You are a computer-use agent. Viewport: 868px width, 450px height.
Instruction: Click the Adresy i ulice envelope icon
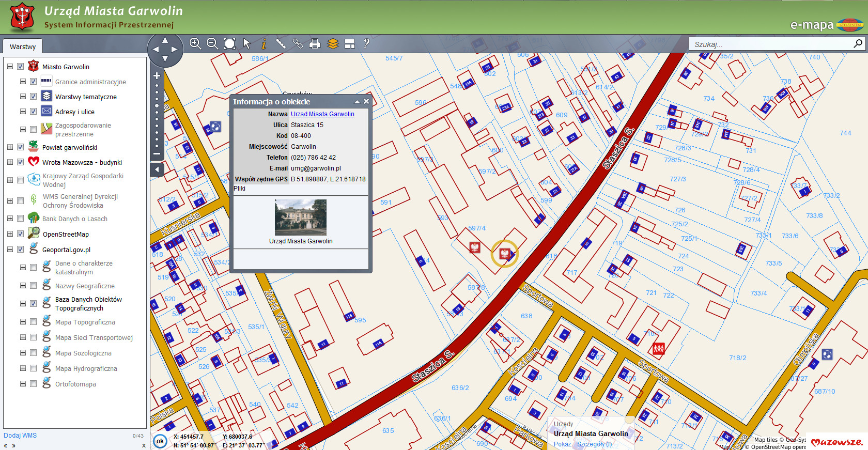(47, 111)
